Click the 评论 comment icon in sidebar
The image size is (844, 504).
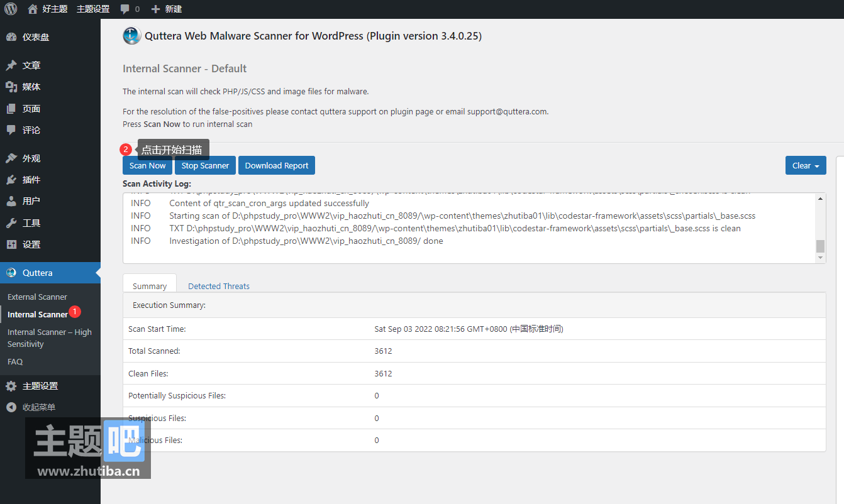pyautogui.click(x=11, y=130)
